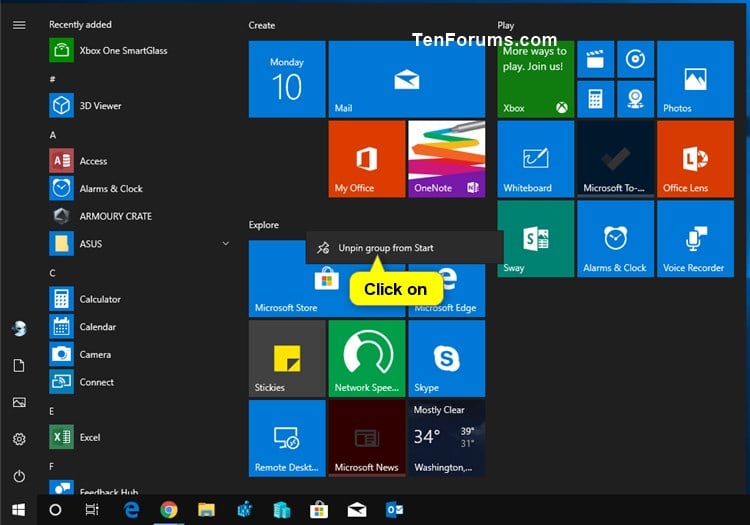750x525 pixels.
Task: Launch Google Chrome from the taskbar
Action: tap(168, 510)
